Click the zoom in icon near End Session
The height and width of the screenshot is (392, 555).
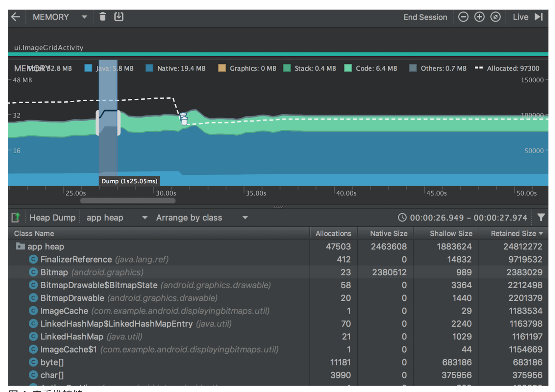pyautogui.click(x=480, y=17)
